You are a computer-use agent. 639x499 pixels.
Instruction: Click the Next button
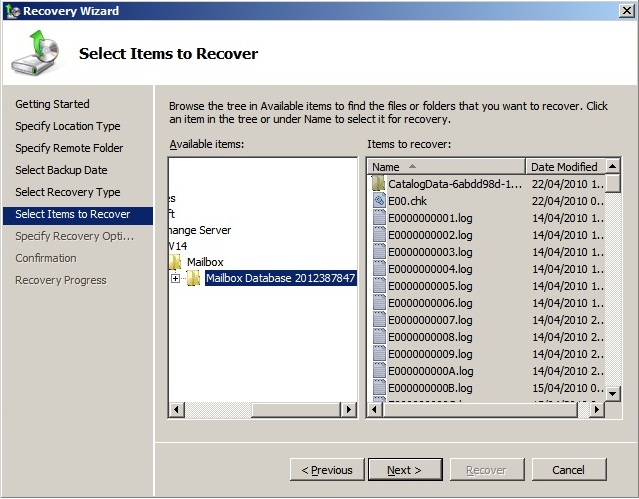(405, 470)
